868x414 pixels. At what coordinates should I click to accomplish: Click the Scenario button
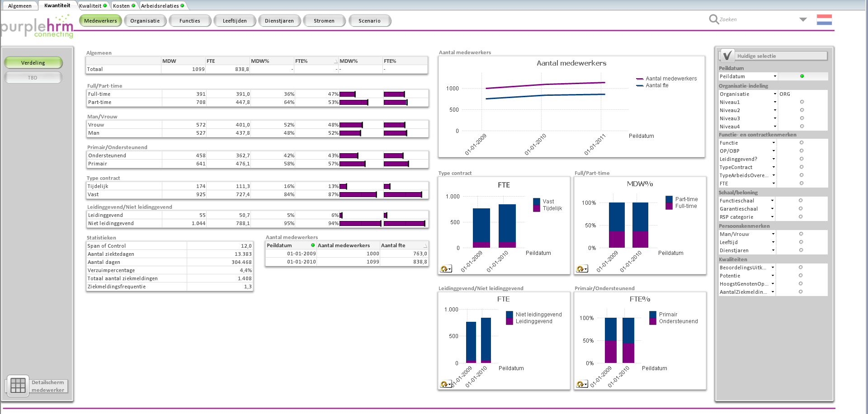(369, 21)
